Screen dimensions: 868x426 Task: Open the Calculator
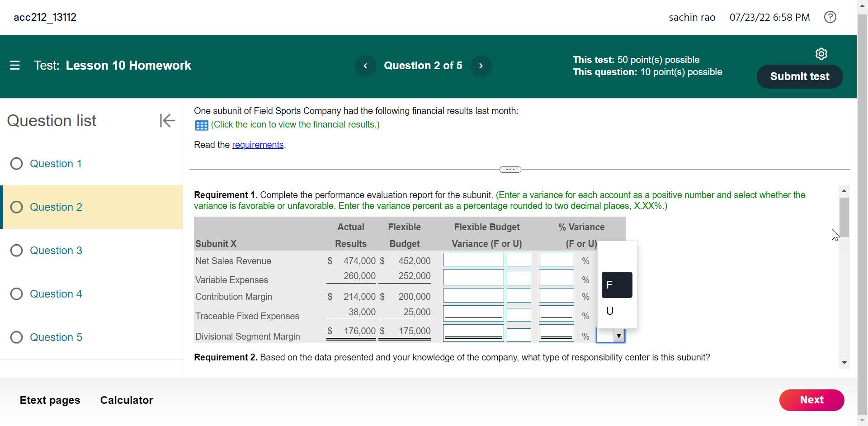[127, 400]
